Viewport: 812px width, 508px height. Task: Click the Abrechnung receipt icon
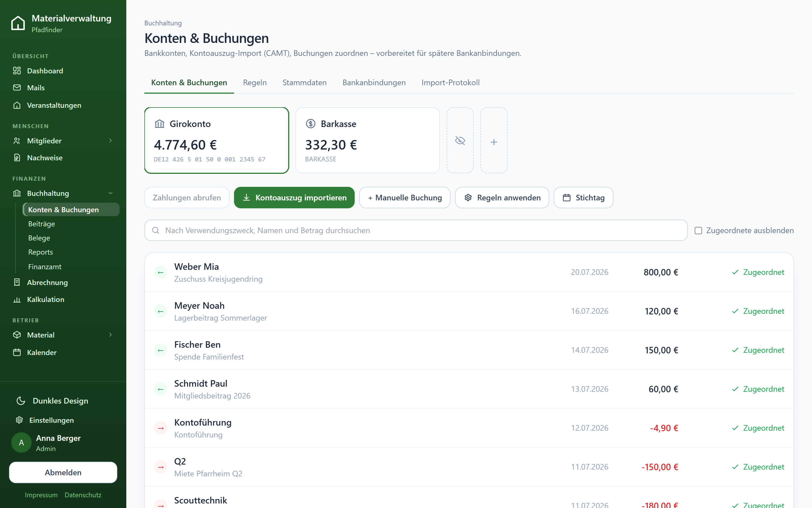point(17,282)
